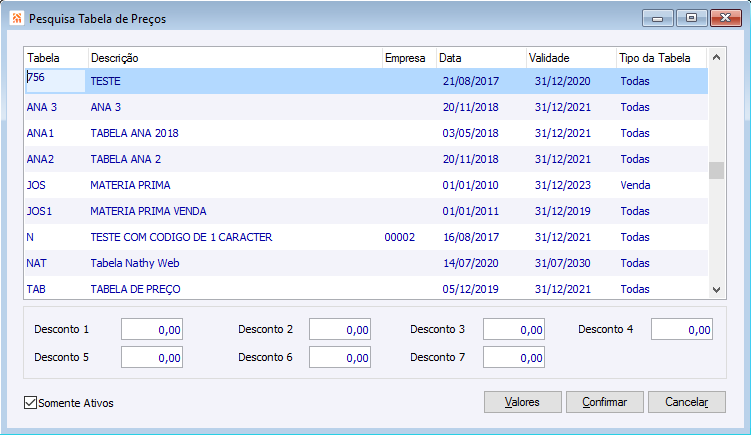Viewport: 751px width, 435px height.
Task: Sort by the Descrição column header
Action: (235, 58)
